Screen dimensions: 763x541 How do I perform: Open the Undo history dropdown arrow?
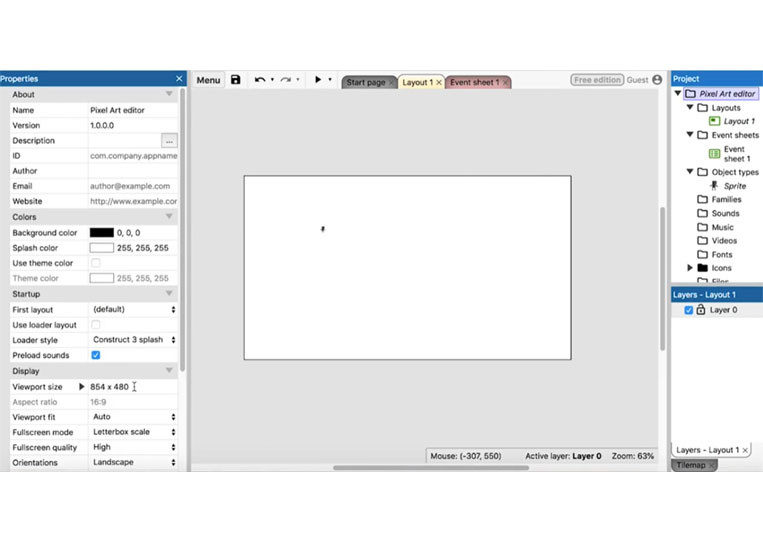click(x=272, y=79)
